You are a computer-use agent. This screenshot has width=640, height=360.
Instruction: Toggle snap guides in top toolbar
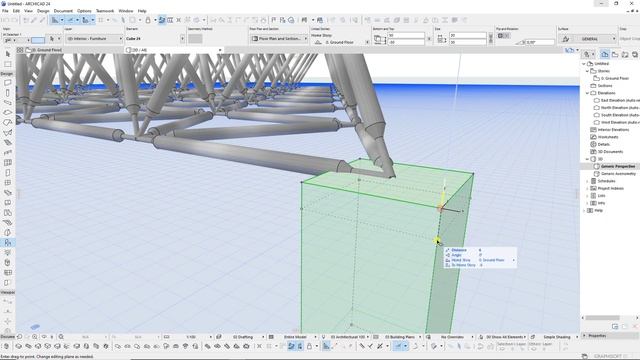click(x=70, y=20)
